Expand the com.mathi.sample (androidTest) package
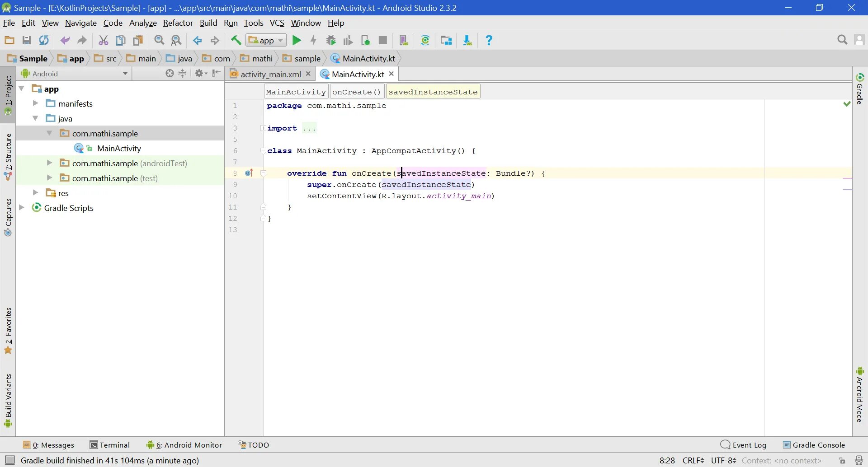 (50, 163)
